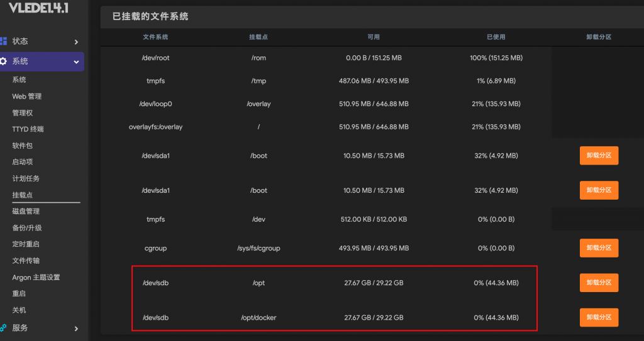Select 备份/升级 in the sidebar
This screenshot has height=341, width=644.
click(27, 228)
